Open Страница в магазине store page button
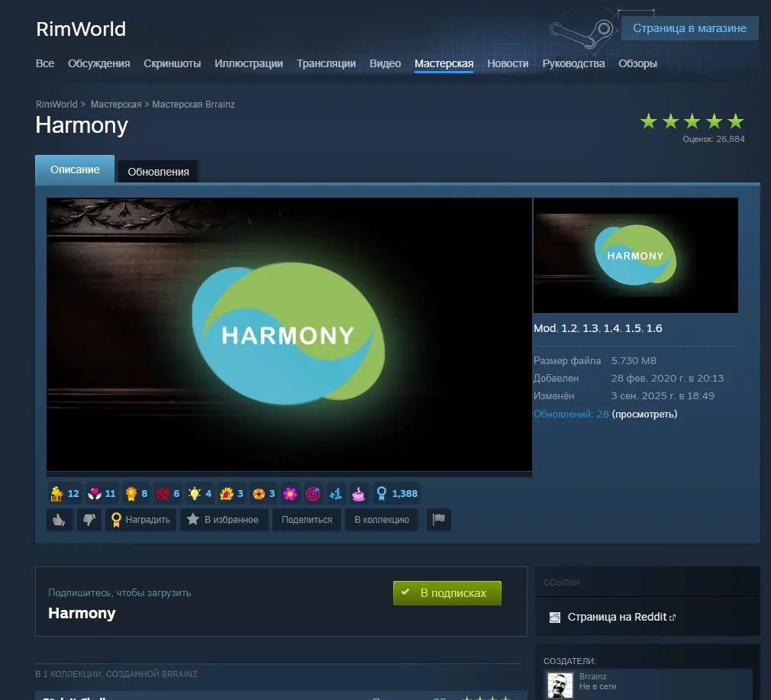 coord(689,28)
